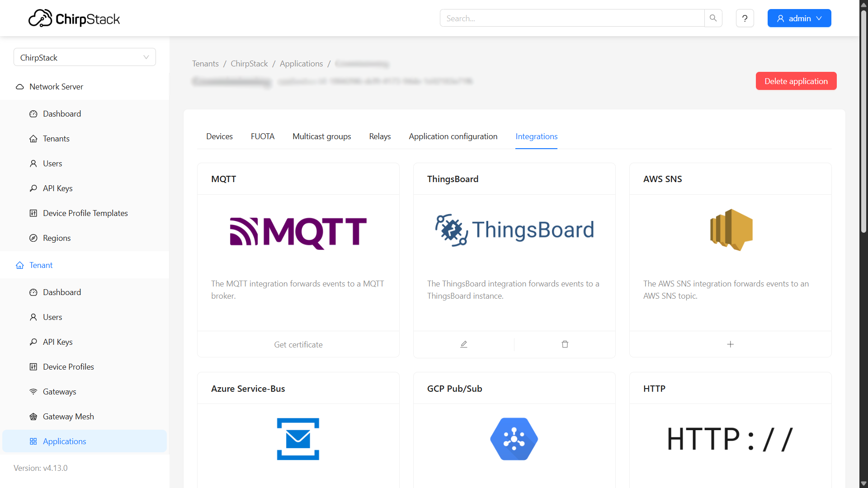Follow the Applications breadcrumb link
The image size is (868, 488).
pyautogui.click(x=301, y=64)
